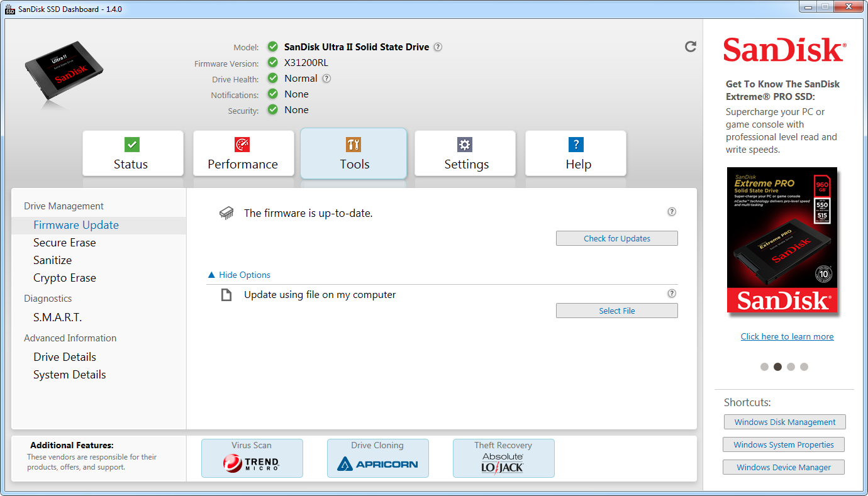Click the 'Drive Management' section heading
The height and width of the screenshot is (496, 868).
[64, 206]
